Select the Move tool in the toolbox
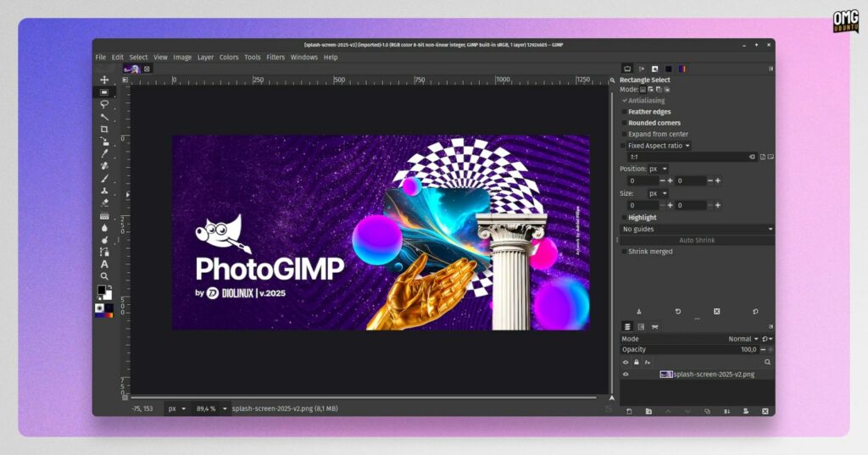This screenshot has height=455, width=868. [x=104, y=80]
